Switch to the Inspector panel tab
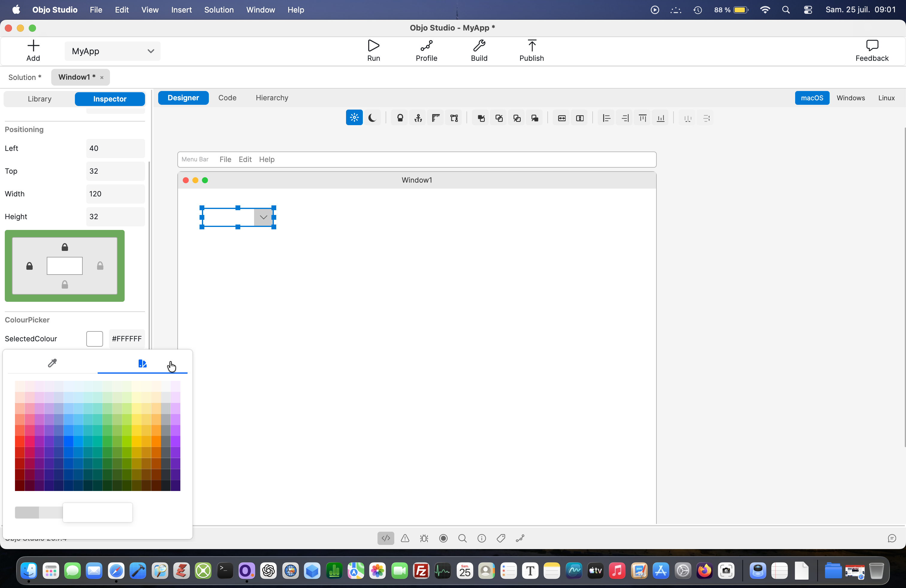906x588 pixels. click(x=110, y=99)
